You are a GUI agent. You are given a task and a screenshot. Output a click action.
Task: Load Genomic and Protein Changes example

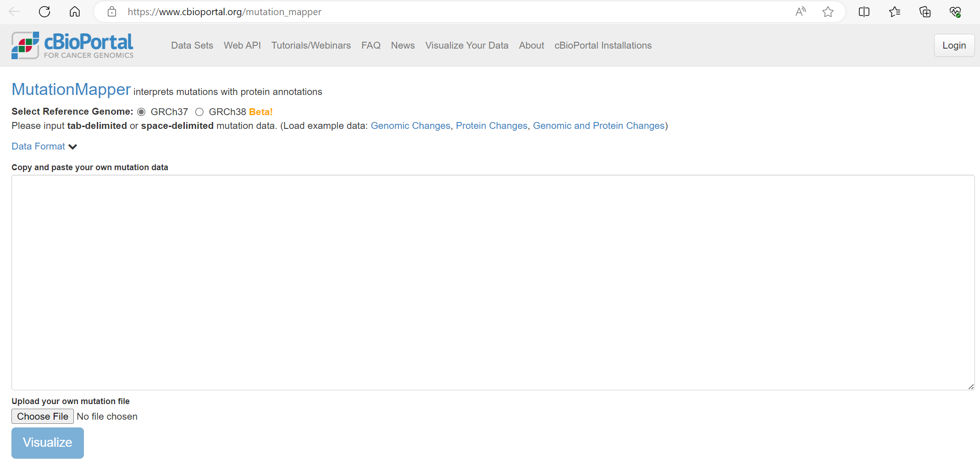coord(599,126)
